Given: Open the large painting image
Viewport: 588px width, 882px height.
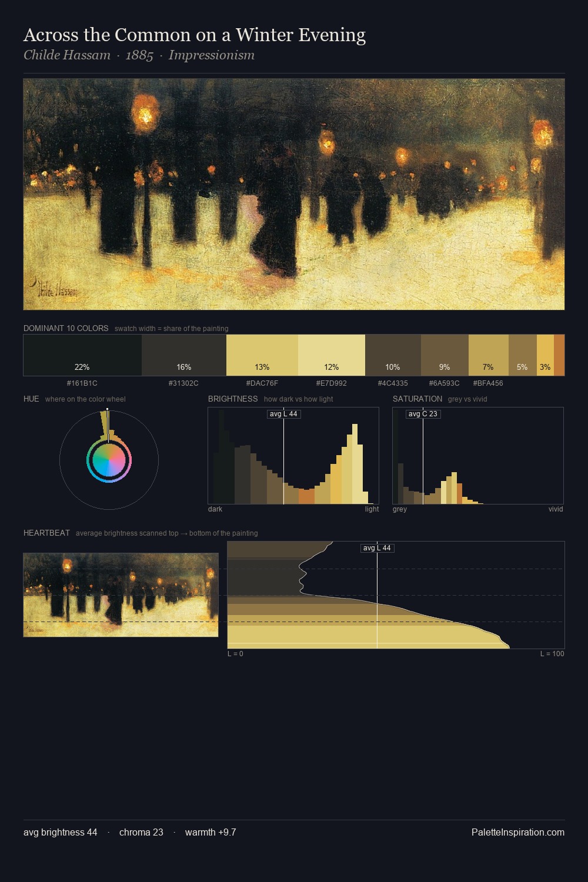Looking at the screenshot, I should [294, 194].
